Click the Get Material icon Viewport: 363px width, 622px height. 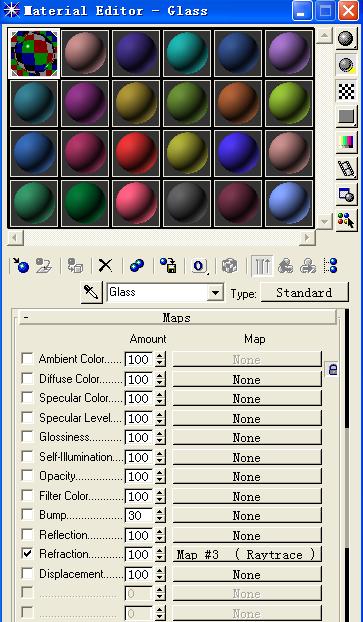point(21,265)
